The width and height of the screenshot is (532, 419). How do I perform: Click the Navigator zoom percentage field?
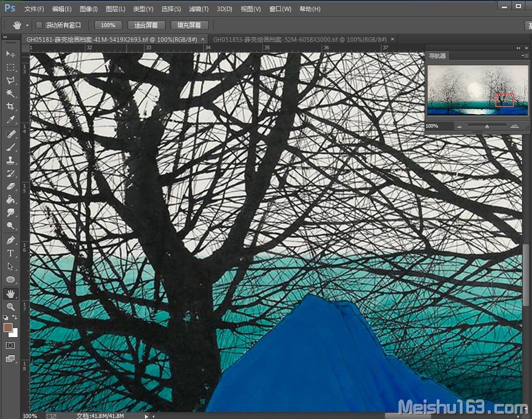439,126
